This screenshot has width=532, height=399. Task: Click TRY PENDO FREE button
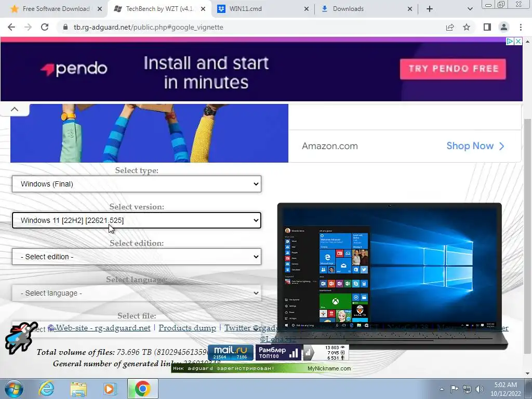(x=453, y=69)
